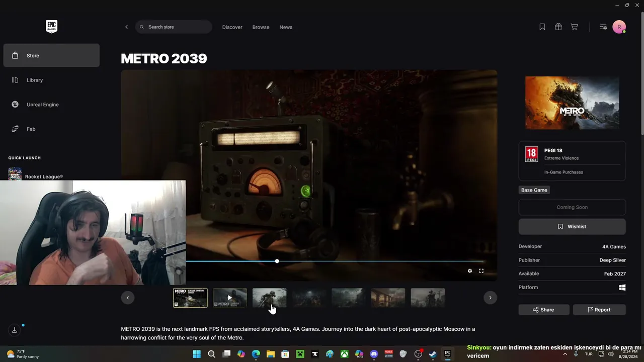Image resolution: width=644 pixels, height=362 pixels.
Task: Select the third media thumbnail
Action: tap(269, 298)
